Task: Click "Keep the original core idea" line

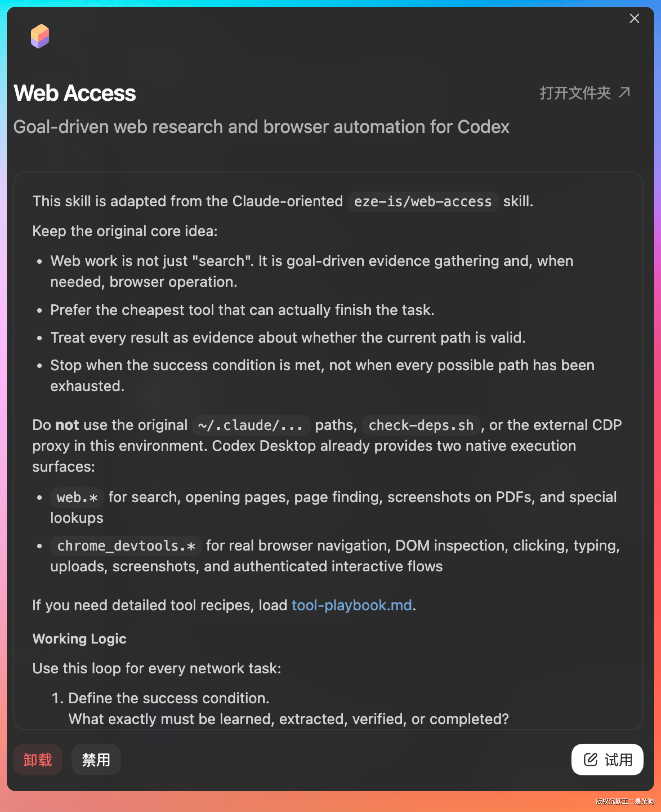Action: click(x=125, y=231)
